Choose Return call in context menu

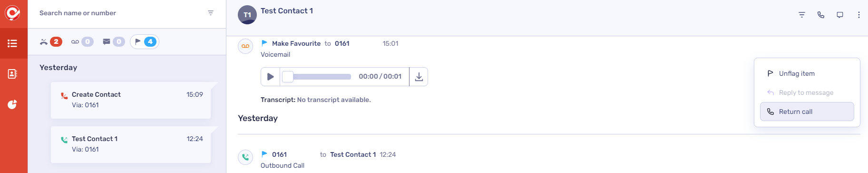point(807,112)
